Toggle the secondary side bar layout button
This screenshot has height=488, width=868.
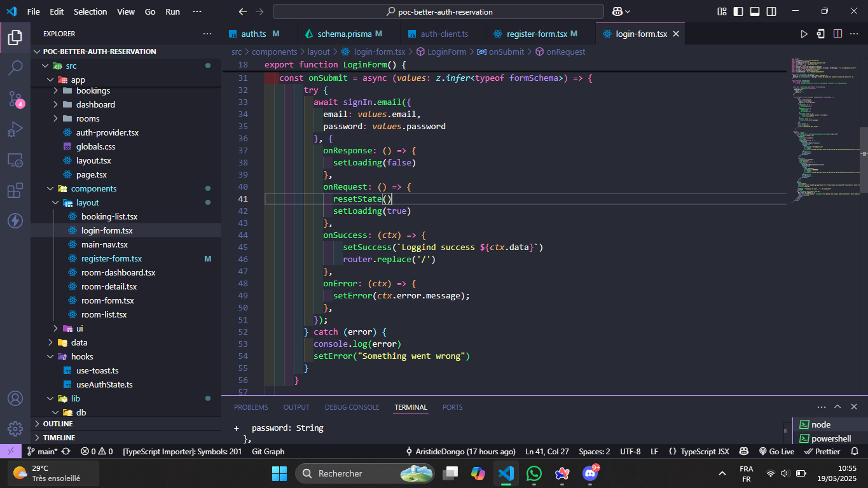(x=771, y=11)
